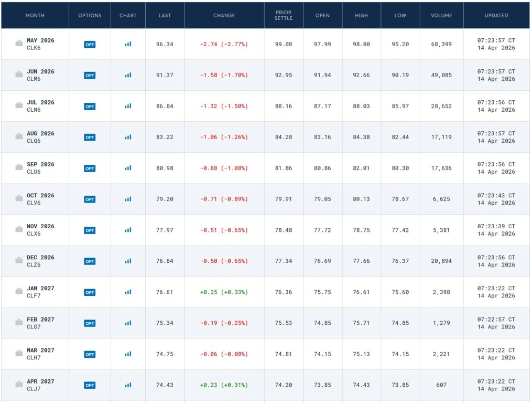Open the MAR 2027 CLH7 contract
The width and height of the screenshot is (532, 403).
coord(40,354)
